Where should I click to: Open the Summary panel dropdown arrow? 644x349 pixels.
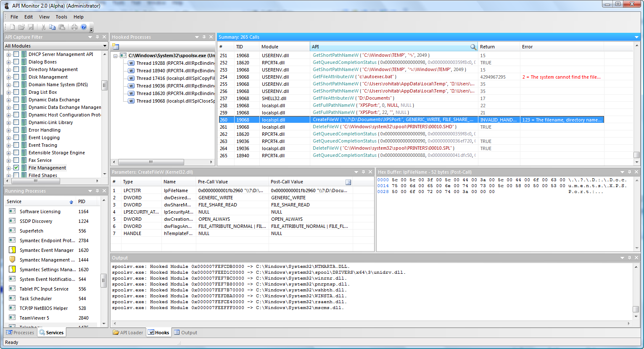tap(636, 37)
